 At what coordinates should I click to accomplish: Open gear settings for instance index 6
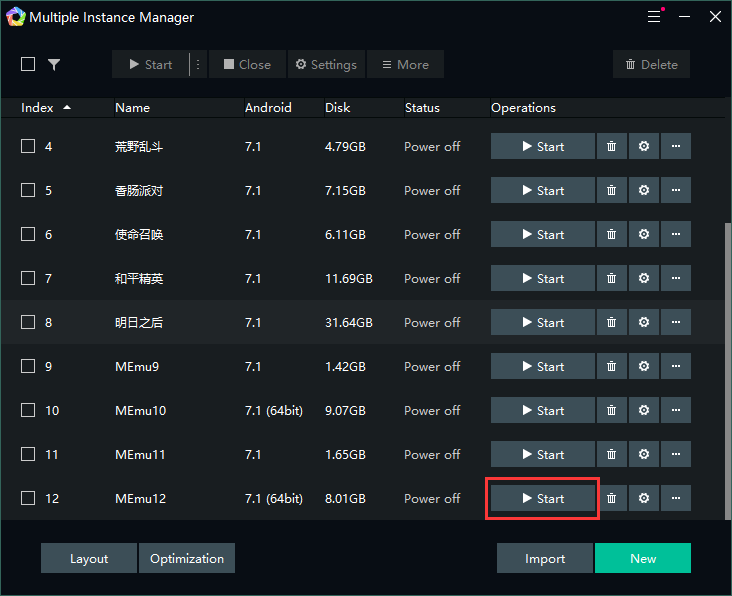click(x=643, y=234)
